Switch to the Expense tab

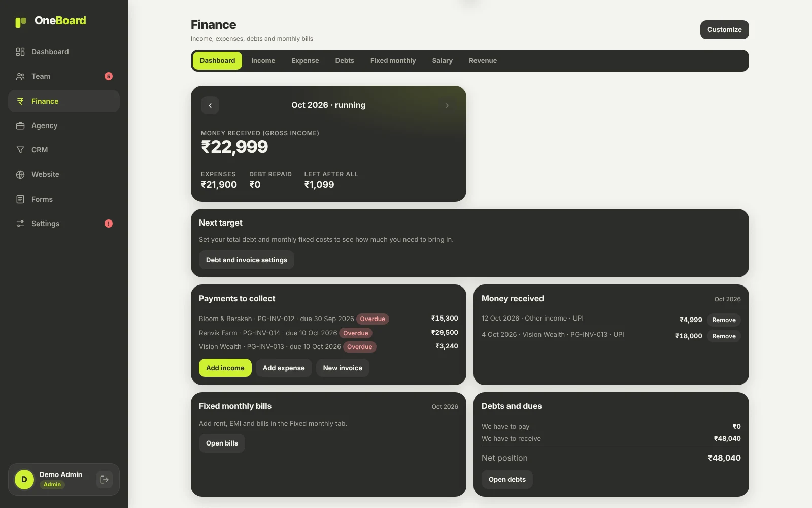305,60
